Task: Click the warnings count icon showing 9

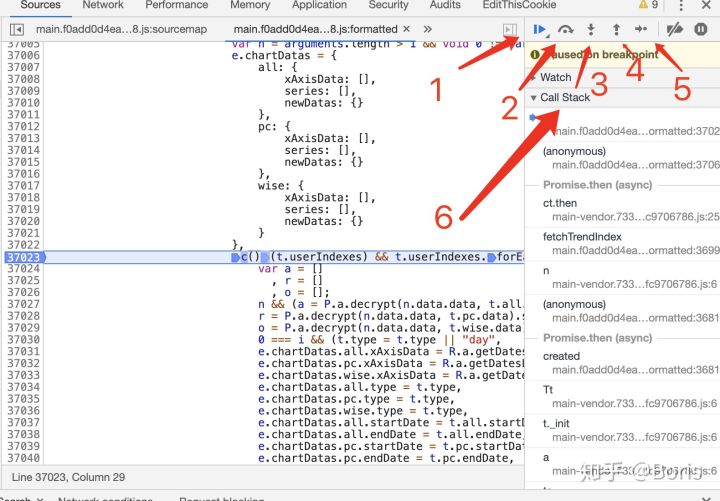Action: point(648,5)
